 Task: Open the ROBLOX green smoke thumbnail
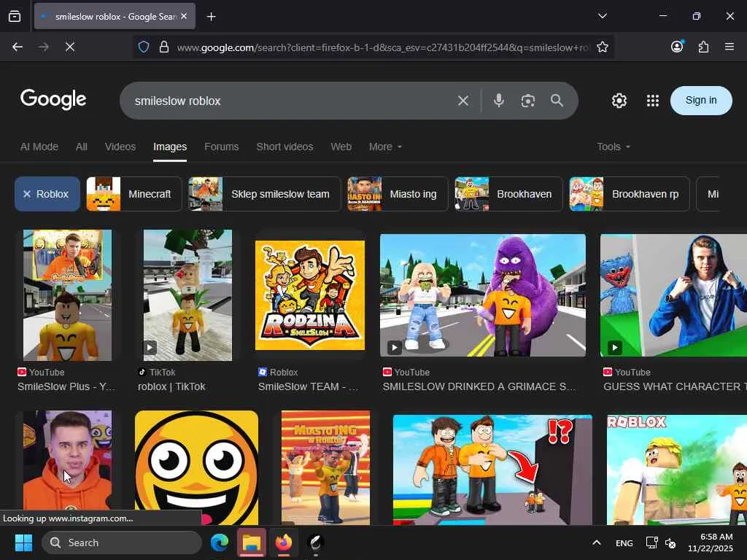click(676, 469)
